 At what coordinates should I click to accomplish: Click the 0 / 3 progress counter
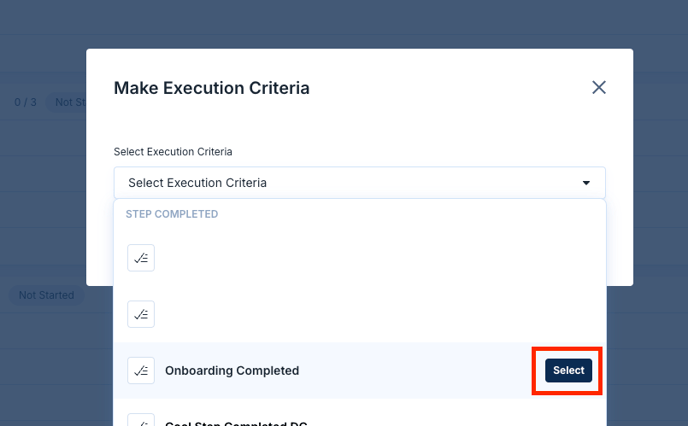click(25, 102)
